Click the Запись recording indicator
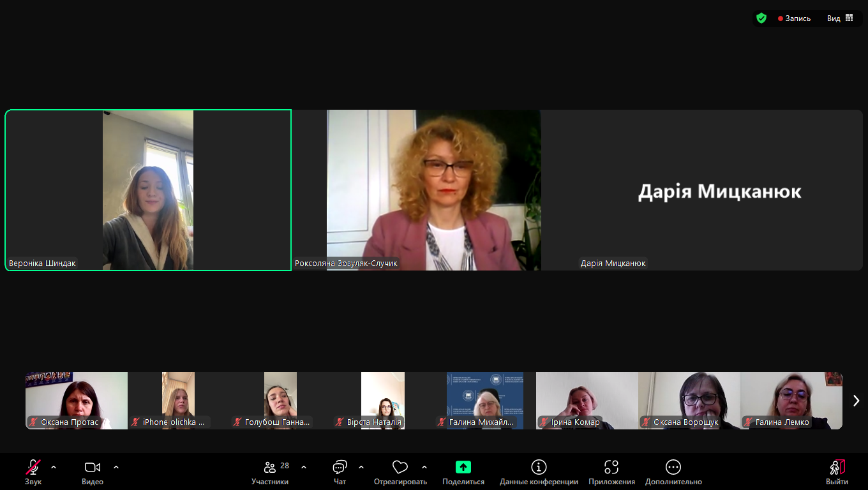Viewport: 868px width, 490px height. point(794,19)
